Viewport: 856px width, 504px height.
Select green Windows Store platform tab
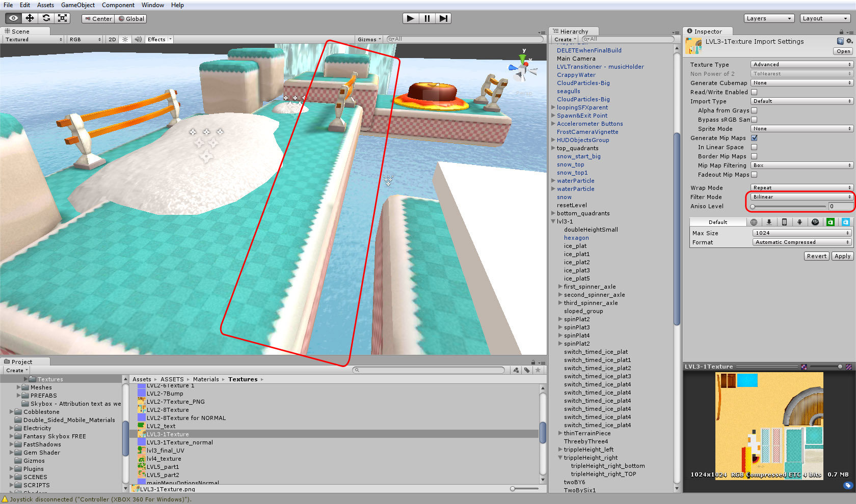830,222
